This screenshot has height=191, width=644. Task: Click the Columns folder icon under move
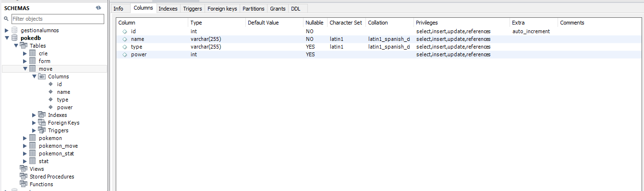[x=42, y=76]
